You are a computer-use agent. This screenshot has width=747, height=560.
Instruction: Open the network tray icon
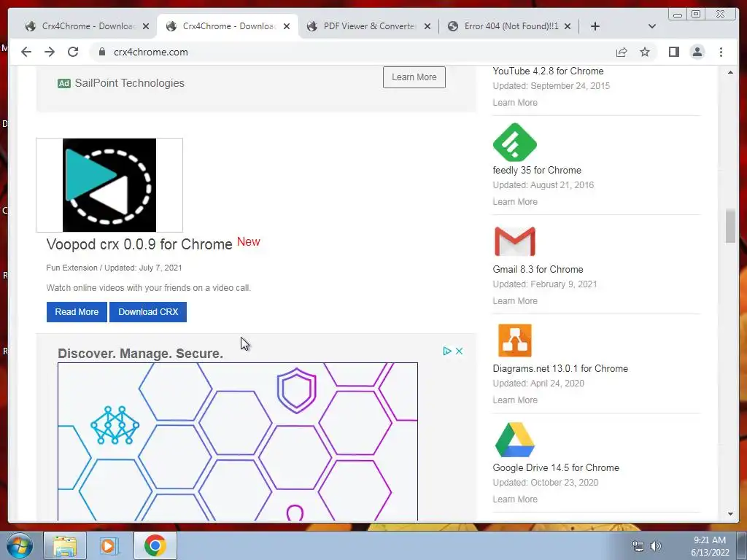(x=638, y=546)
